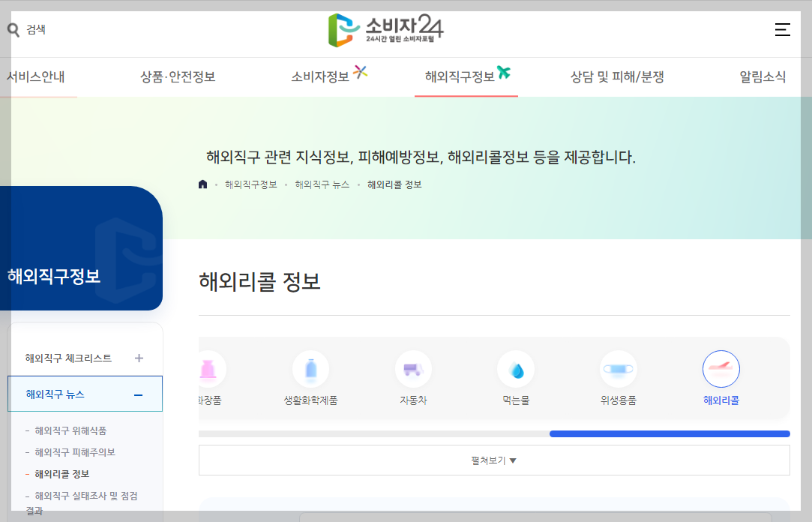Image resolution: width=812 pixels, height=522 pixels.
Task: Click the 자동차 category label
Action: 413,400
